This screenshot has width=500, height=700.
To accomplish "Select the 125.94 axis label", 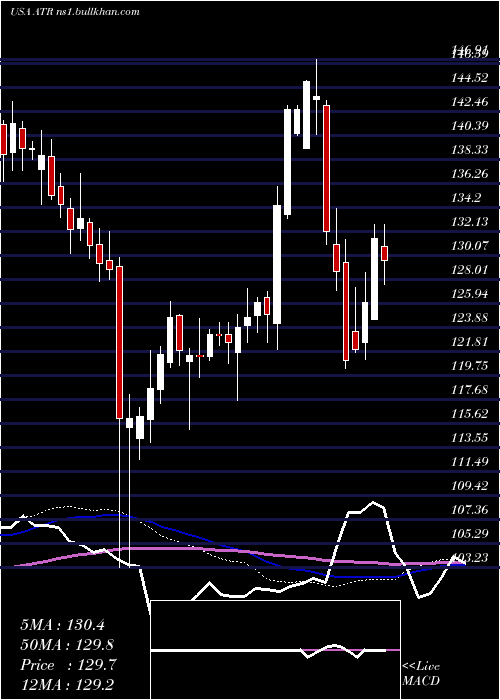I will [x=470, y=294].
